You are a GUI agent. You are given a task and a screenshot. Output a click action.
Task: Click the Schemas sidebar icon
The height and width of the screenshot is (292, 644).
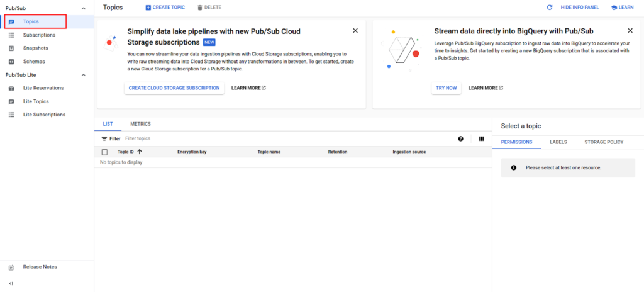11,61
